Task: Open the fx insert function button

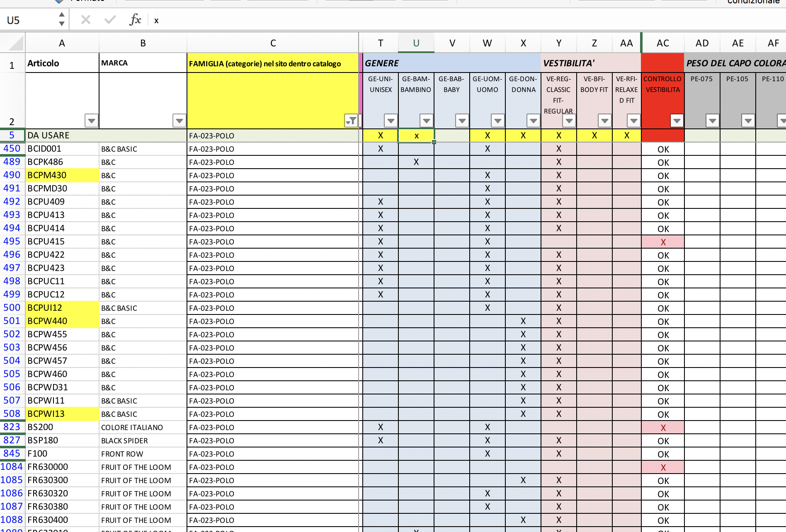Action: click(x=135, y=20)
